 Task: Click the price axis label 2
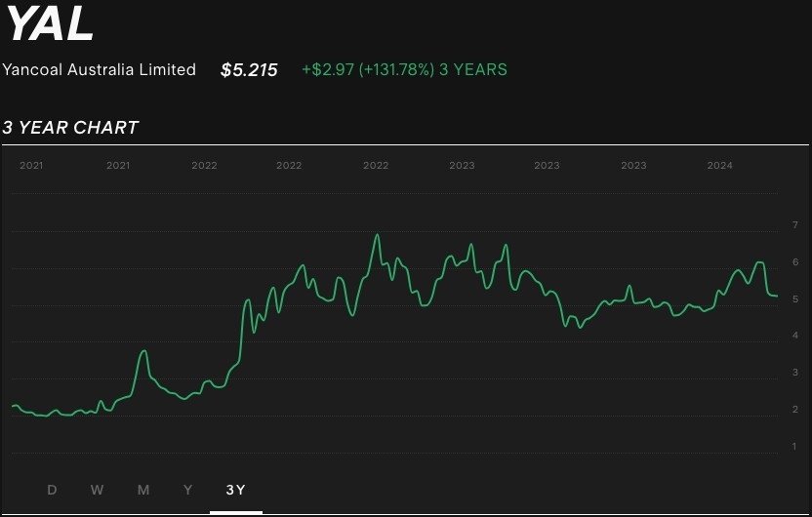pos(794,409)
